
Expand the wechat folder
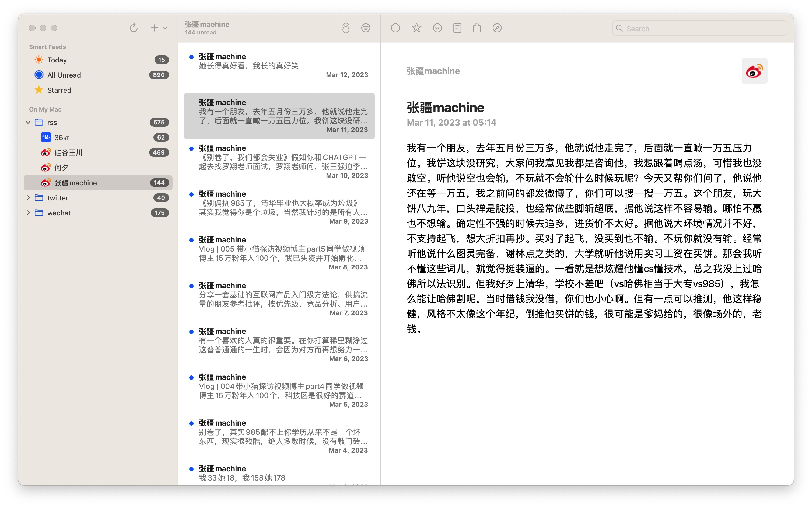pos(28,213)
